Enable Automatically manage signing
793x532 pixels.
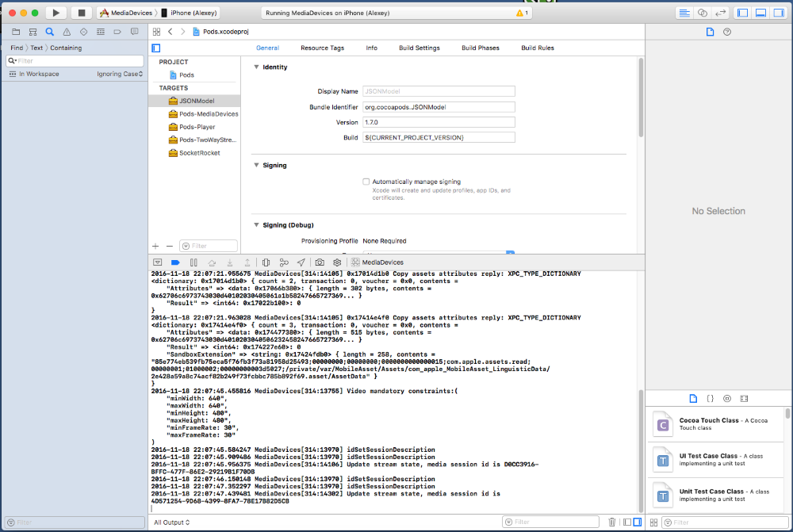[x=366, y=182]
